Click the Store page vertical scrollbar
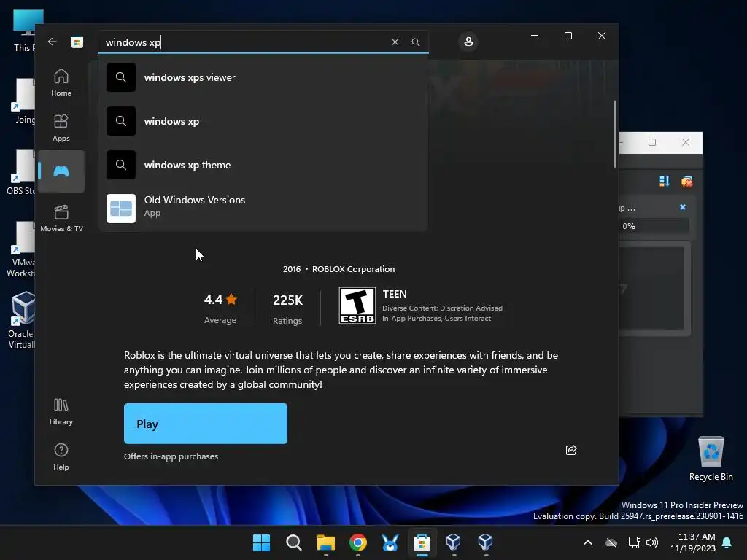The width and height of the screenshot is (747, 560). click(614, 134)
